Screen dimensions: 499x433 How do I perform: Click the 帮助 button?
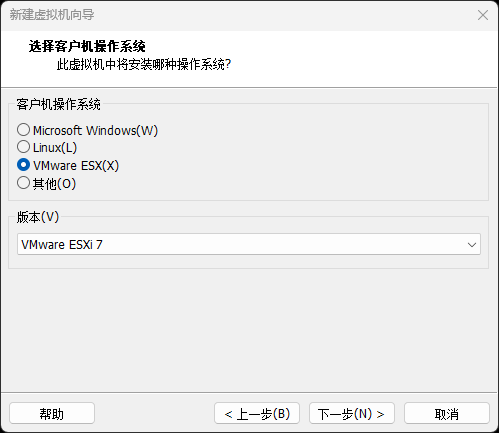coord(52,414)
